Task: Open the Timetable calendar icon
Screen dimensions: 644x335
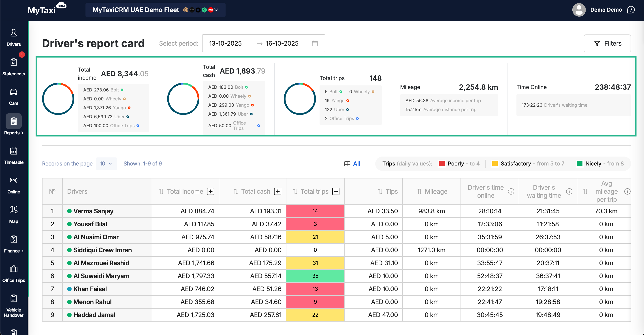Action: click(13, 151)
